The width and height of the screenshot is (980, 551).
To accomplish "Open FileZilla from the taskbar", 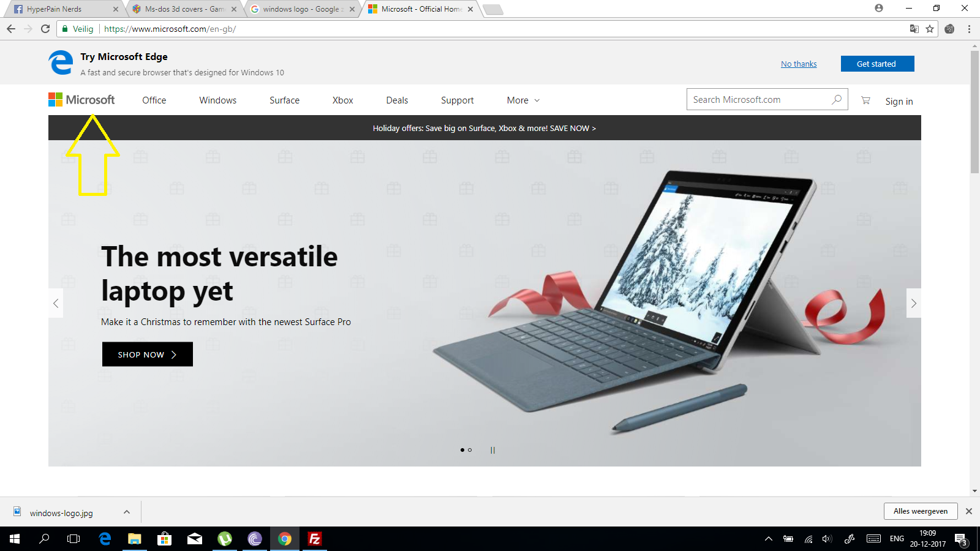I will [x=315, y=539].
